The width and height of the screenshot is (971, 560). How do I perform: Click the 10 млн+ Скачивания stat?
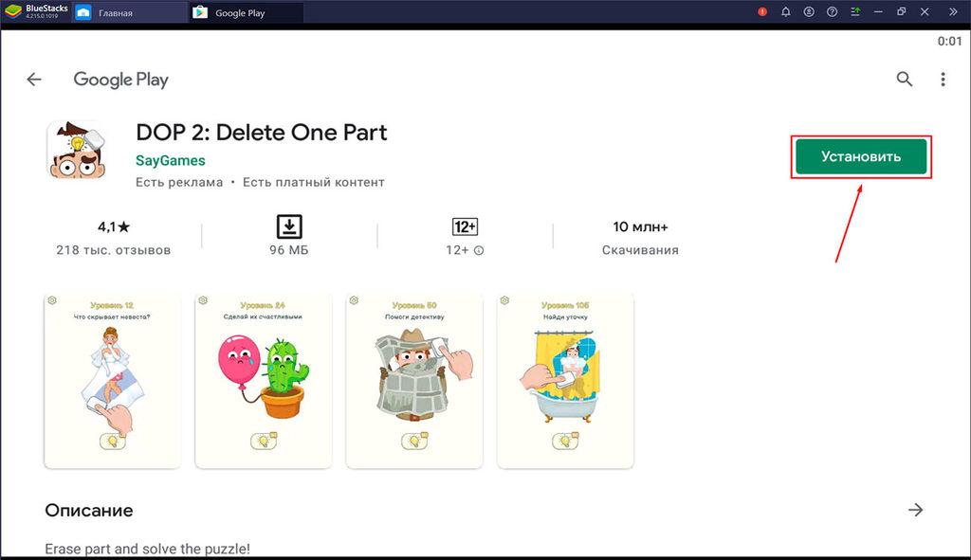(x=640, y=238)
